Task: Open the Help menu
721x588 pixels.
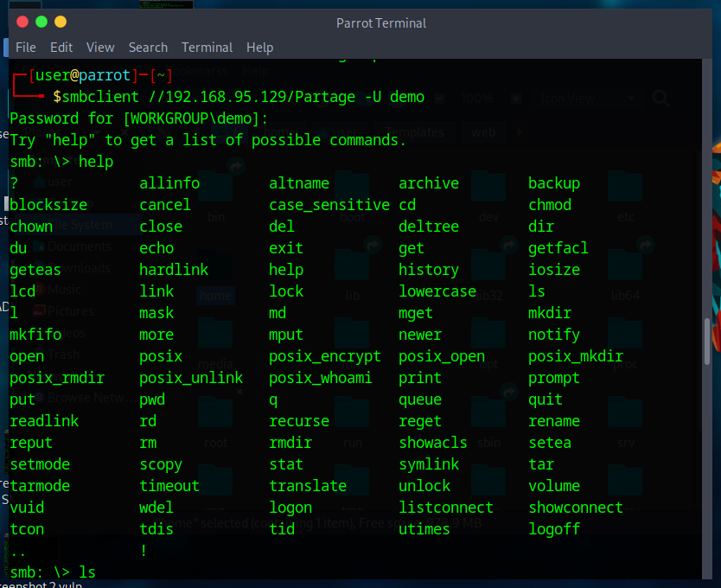Action: click(260, 48)
